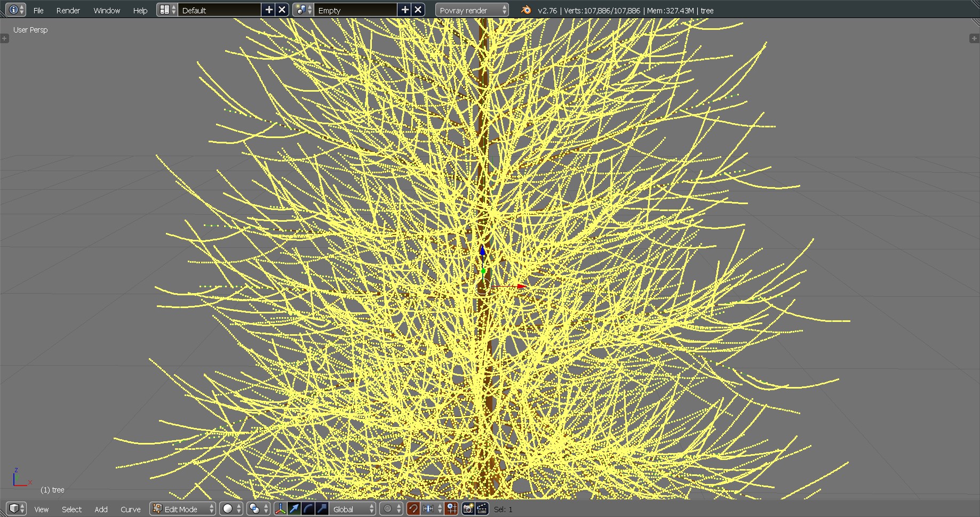Screen dimensions: 980x517
Task: Click the Blender logo icon
Action: click(x=526, y=10)
